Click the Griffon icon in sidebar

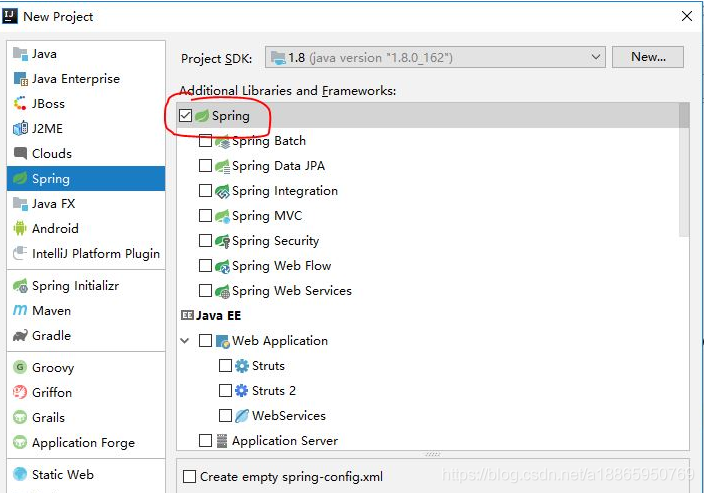[20, 393]
